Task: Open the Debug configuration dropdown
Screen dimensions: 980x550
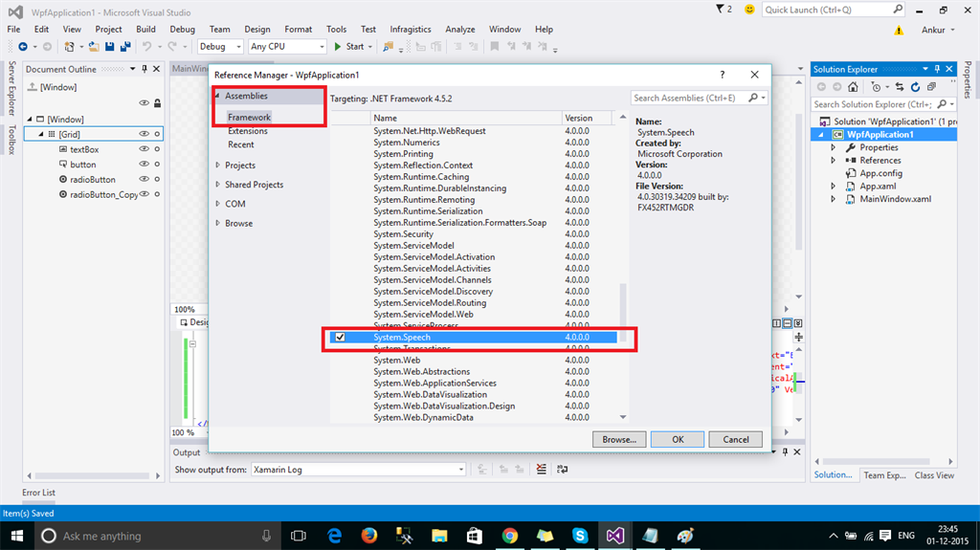Action: [221, 46]
